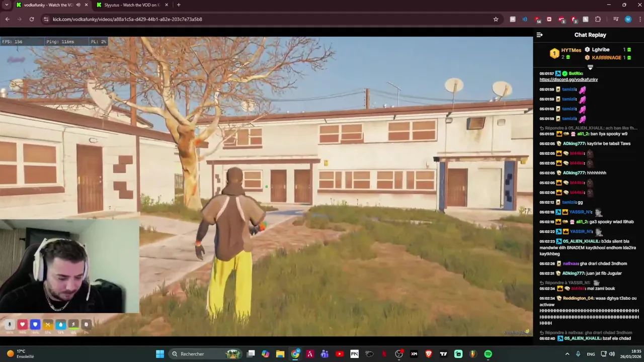Open the FN app in the taskbar
This screenshot has width=644, height=362.
coord(354,354)
